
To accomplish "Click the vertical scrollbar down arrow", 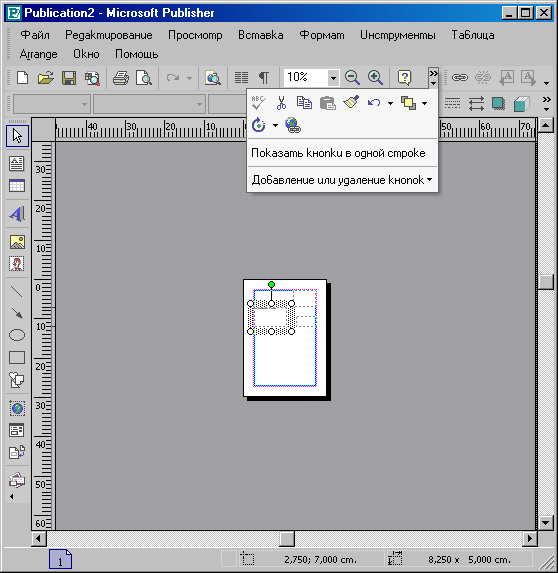I will 545,523.
